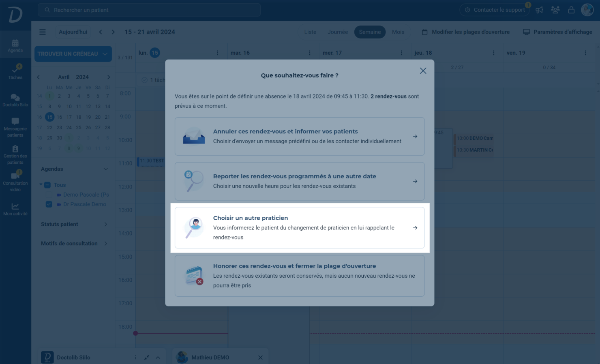The image size is (600, 364).
Task: Select April 15 in the mini calendar
Action: 49,117
